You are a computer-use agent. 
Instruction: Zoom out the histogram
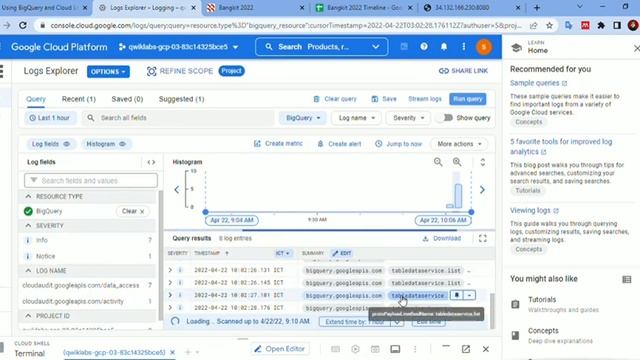pyautogui.click(x=438, y=162)
